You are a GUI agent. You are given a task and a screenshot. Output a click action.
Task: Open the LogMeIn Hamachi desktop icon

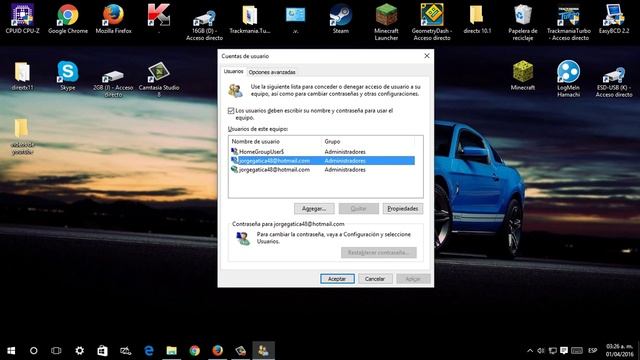click(568, 78)
